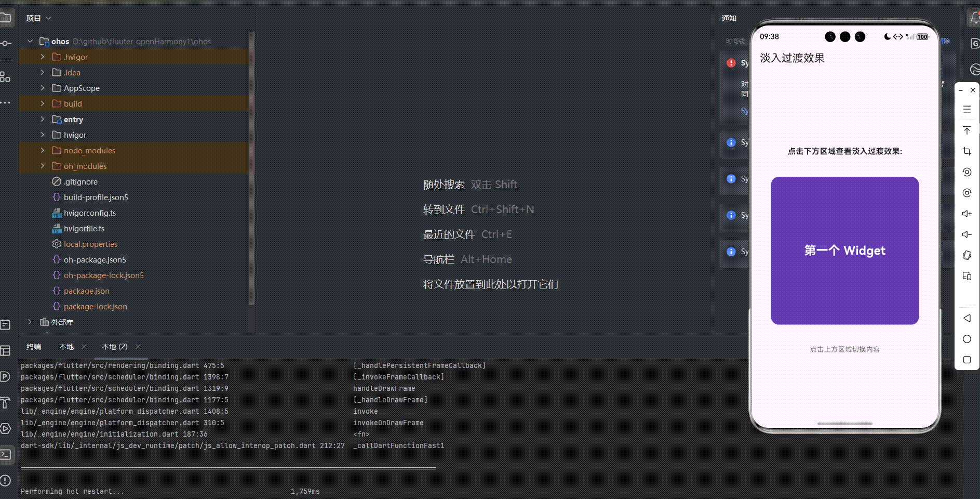Click the hamburger menu on device toolbar
980x499 pixels.
966,109
